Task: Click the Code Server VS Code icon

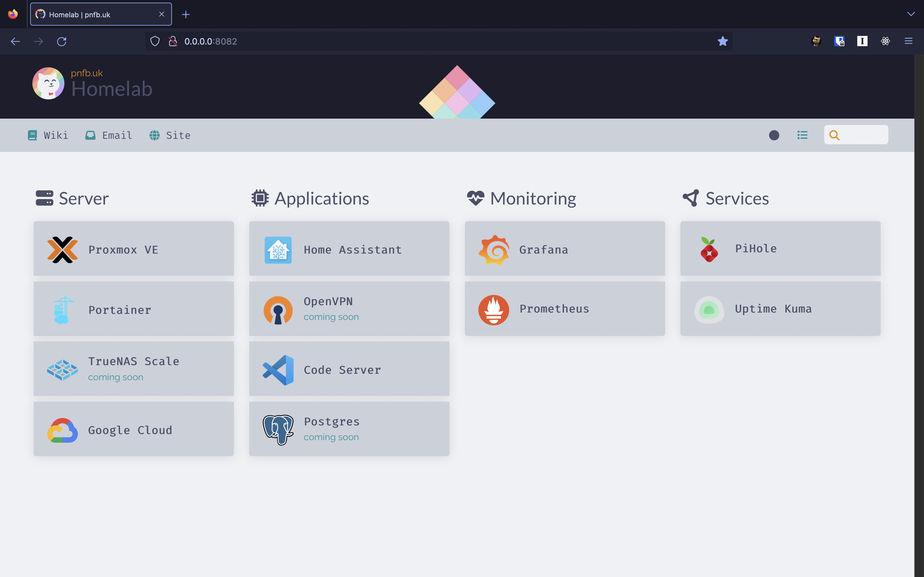Action: coord(278,370)
